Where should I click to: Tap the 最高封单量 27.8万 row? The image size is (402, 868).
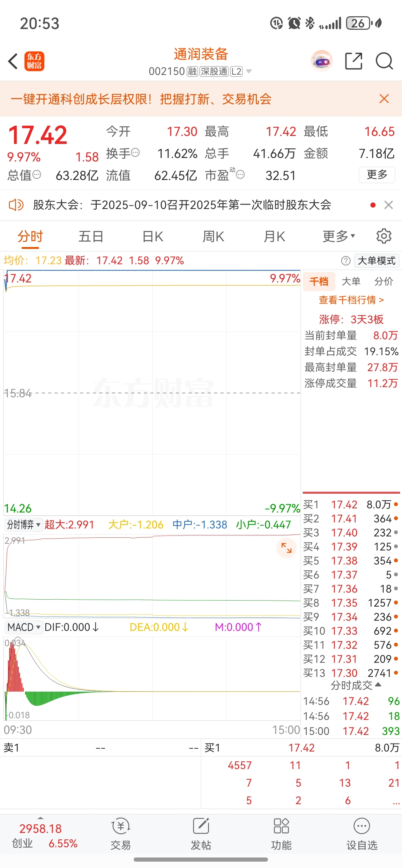click(x=351, y=367)
